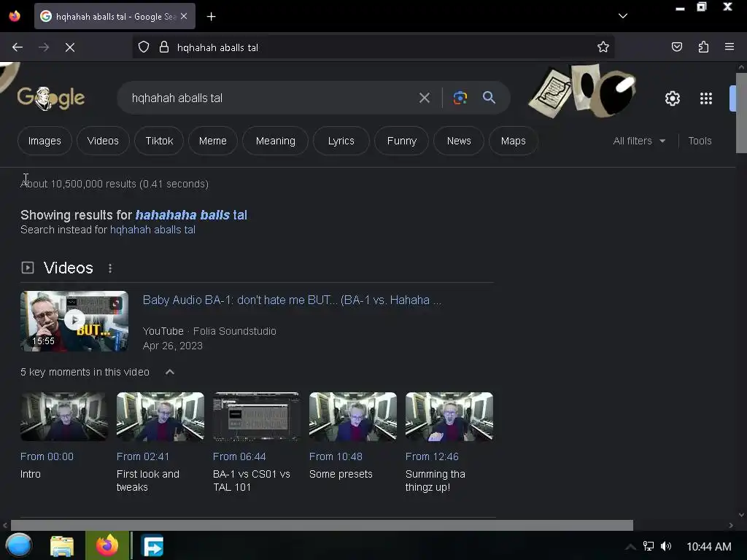Switch to Maps results
747x560 pixels.
coord(513,141)
